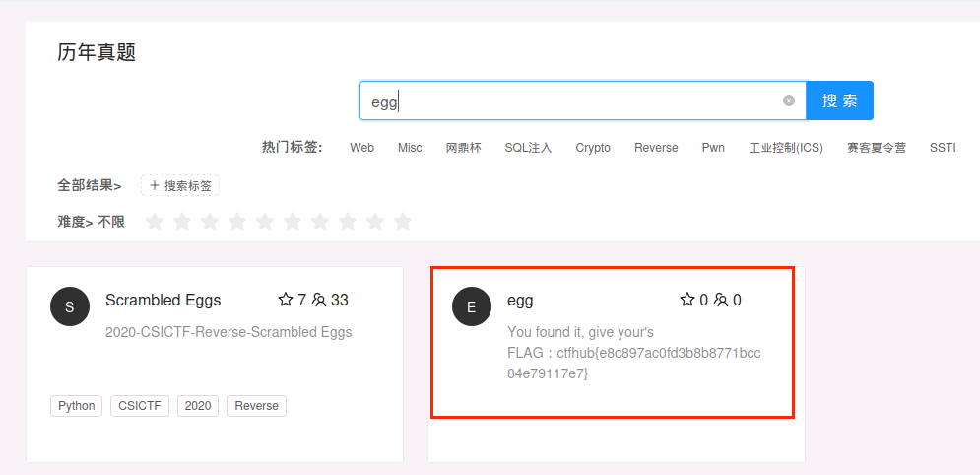
Task: Select the Web hot tag
Action: point(361,148)
